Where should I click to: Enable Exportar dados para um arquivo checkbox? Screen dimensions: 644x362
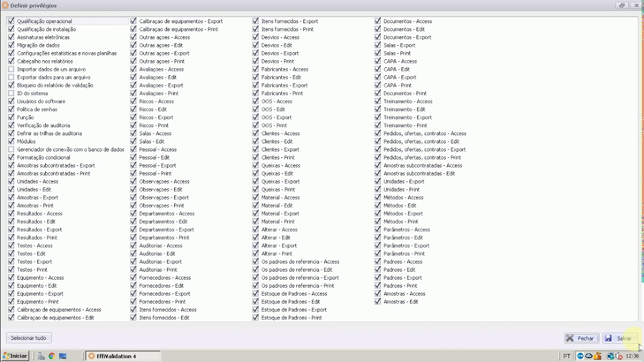coord(11,77)
